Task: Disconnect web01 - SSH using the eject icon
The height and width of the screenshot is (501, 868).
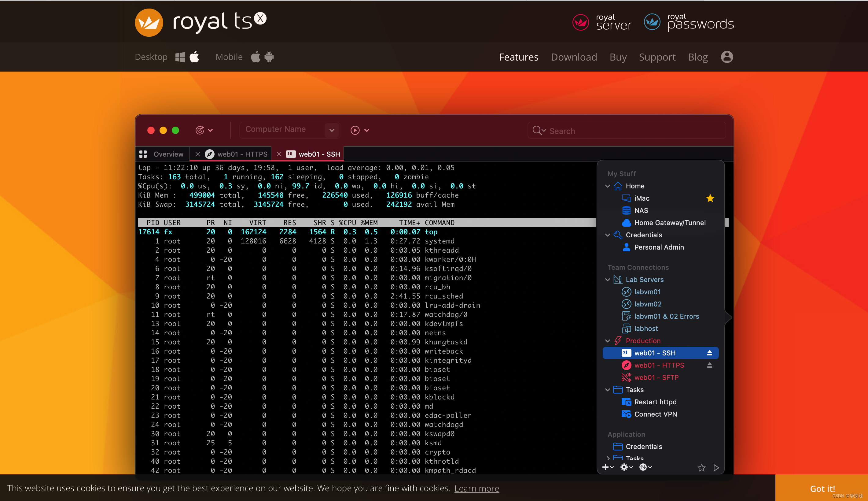Action: 709,353
